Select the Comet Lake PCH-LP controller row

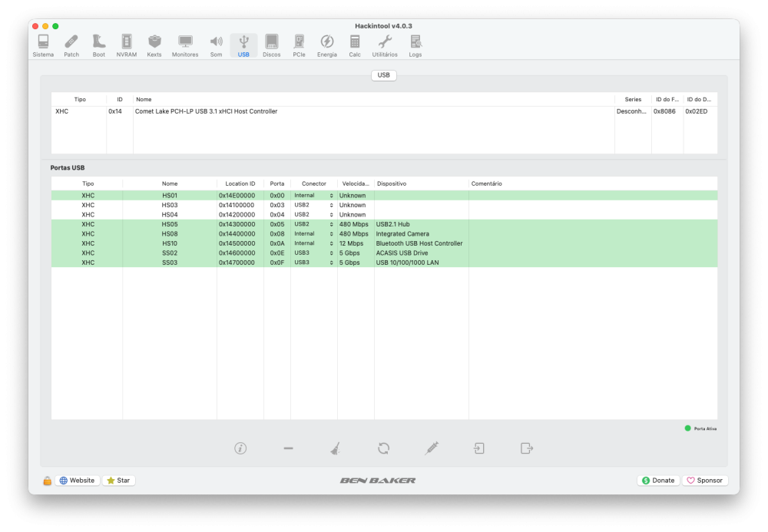coord(384,111)
